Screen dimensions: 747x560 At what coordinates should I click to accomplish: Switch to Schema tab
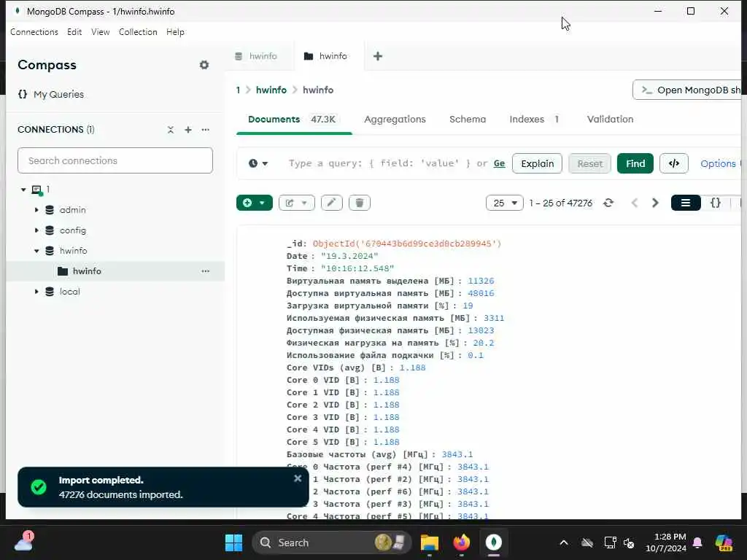(468, 119)
